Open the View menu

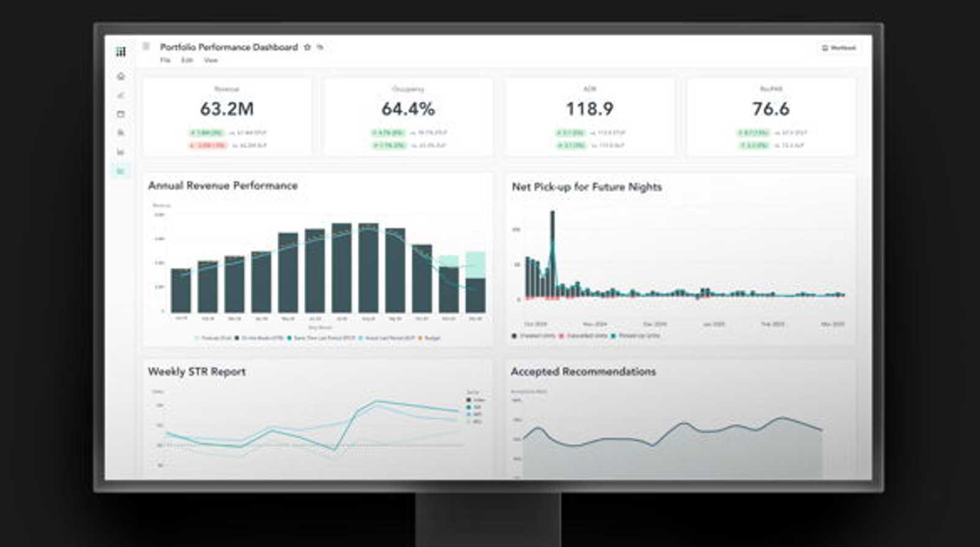click(211, 60)
